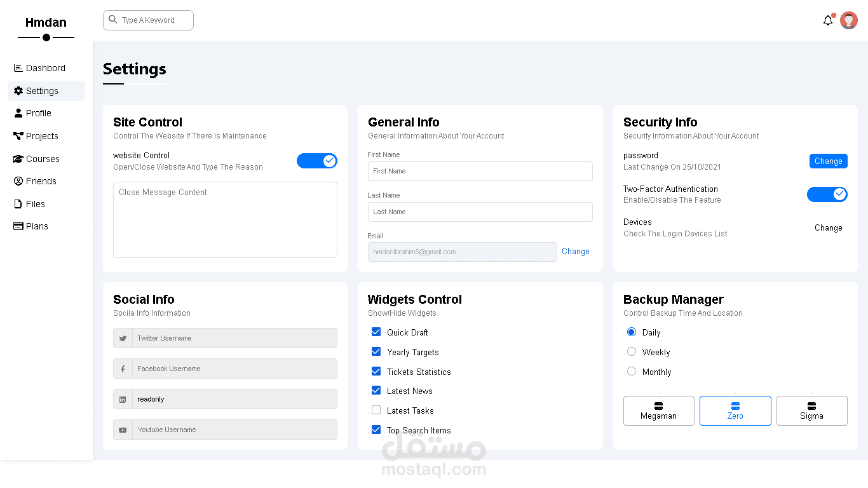
Task: Uncheck the Yearly Targets checkbox
Action: pyautogui.click(x=376, y=351)
